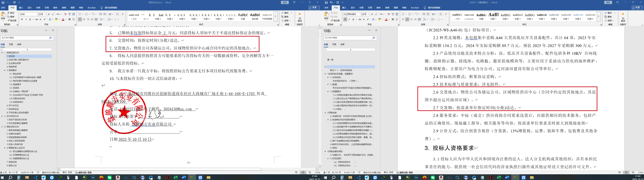The height and width of the screenshot is (180, 644).
Task: Open the Excel icon on left taskbar
Action: point(175,178)
